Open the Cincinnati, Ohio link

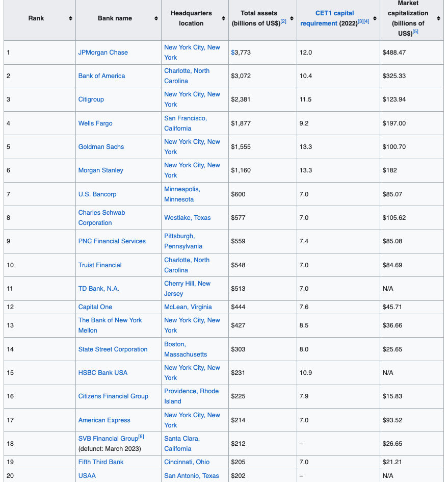187,462
